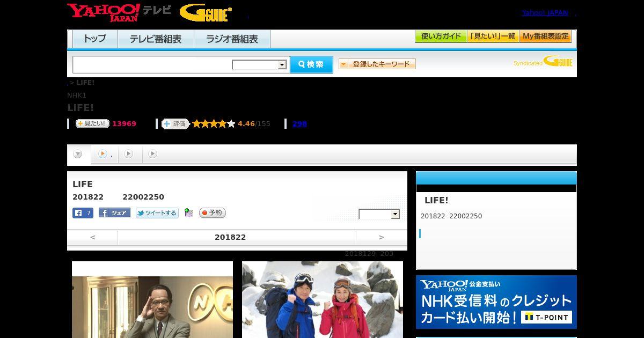Click the NHK1 channel label
644x338 pixels.
point(77,95)
